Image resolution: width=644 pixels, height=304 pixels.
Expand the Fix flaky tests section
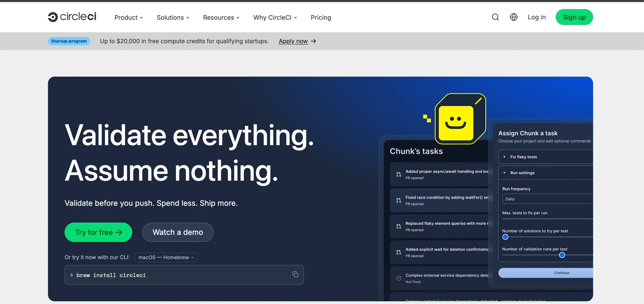pyautogui.click(x=545, y=157)
